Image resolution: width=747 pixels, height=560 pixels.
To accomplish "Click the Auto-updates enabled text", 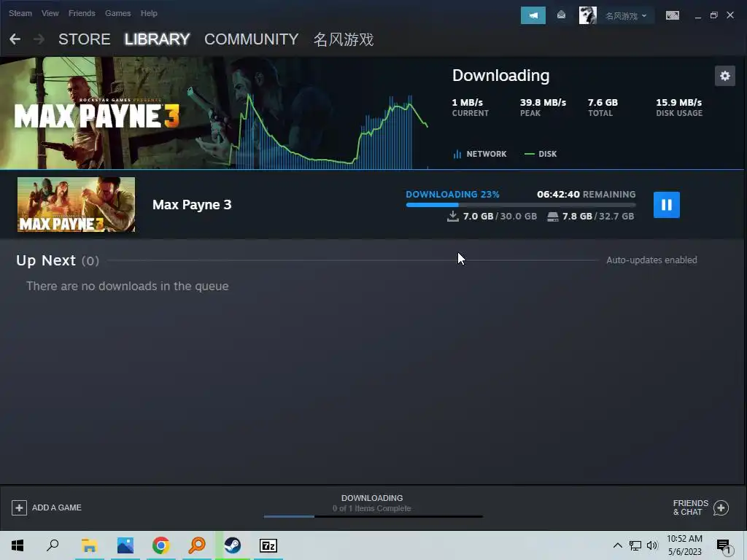I will click(651, 260).
